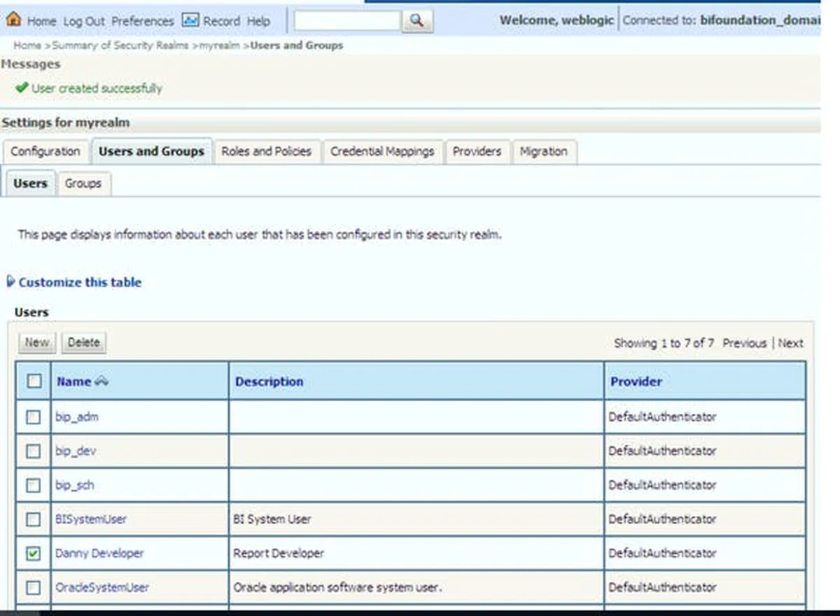Click the Record chart icon

[190, 20]
